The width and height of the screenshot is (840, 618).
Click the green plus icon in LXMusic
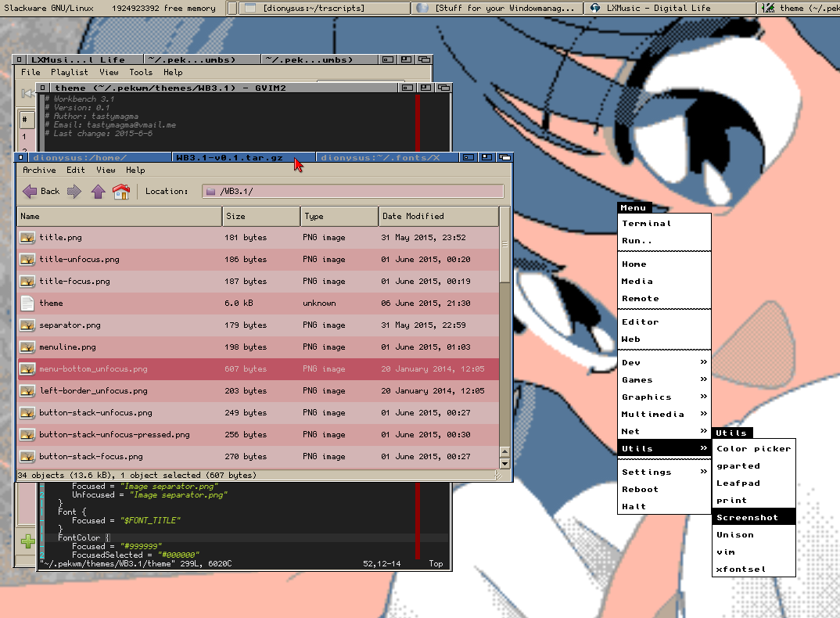pyautogui.click(x=28, y=541)
